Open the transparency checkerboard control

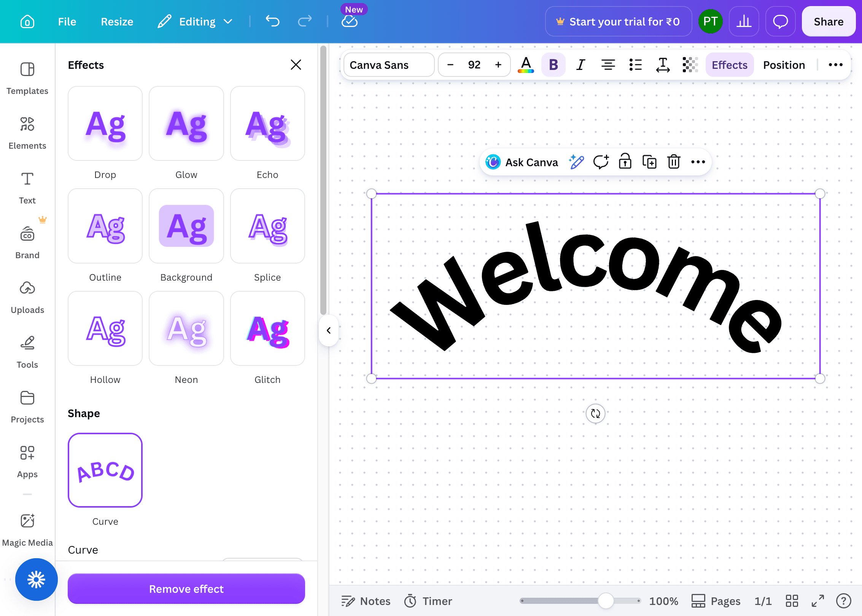coord(690,65)
